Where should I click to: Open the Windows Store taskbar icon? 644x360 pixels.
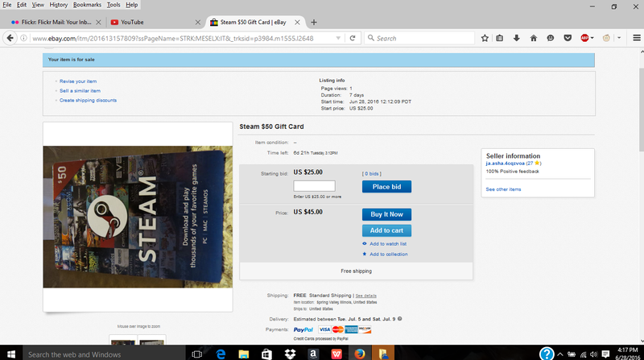[266, 354]
